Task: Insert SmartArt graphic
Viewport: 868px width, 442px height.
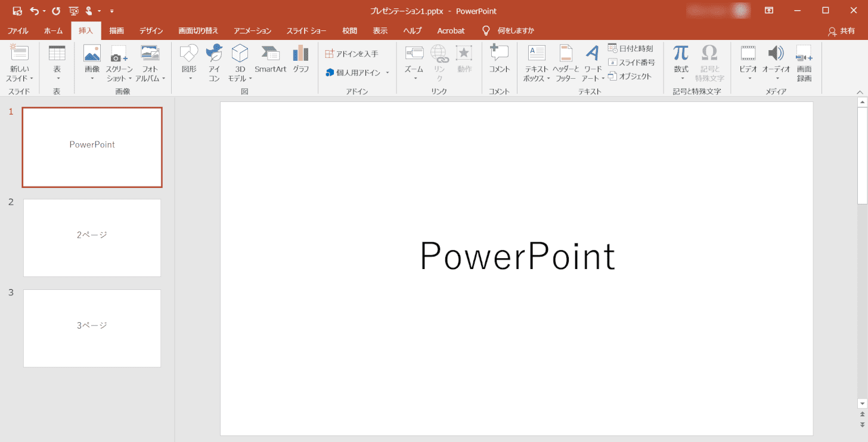Action: click(x=271, y=59)
